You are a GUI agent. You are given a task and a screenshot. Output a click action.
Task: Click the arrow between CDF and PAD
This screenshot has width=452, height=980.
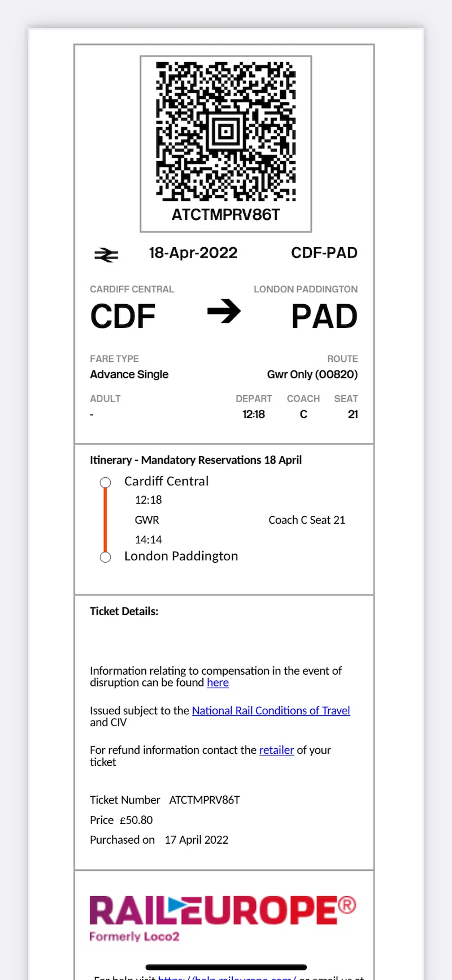[224, 311]
